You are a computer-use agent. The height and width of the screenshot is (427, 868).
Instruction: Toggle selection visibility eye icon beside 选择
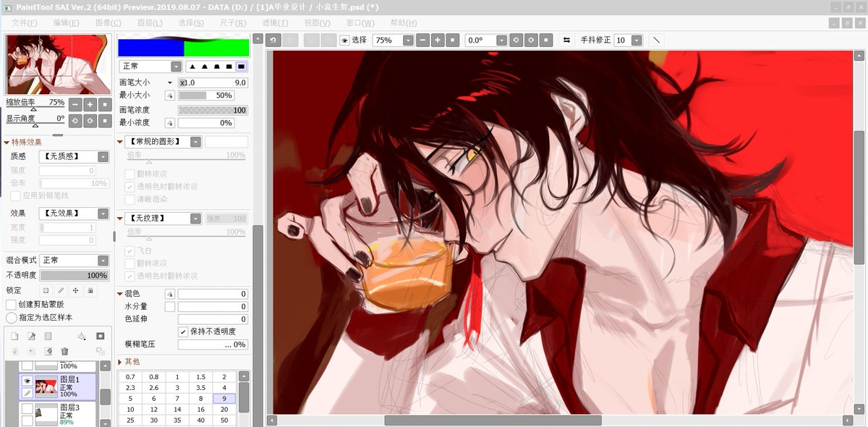pyautogui.click(x=344, y=41)
